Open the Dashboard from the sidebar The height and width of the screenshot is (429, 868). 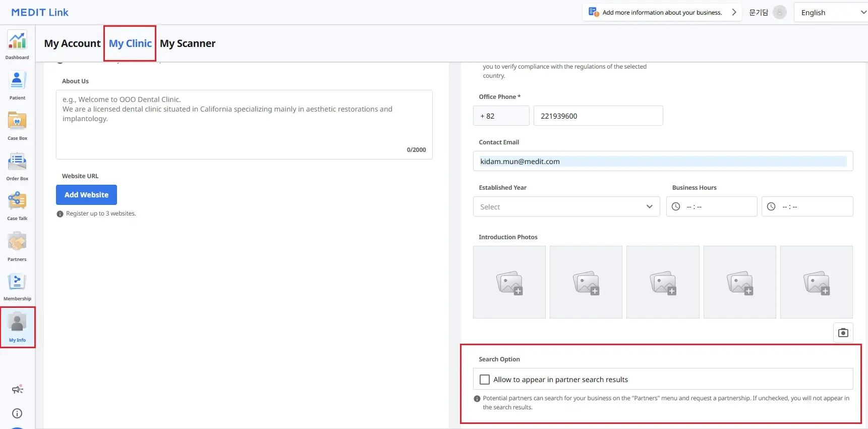point(17,44)
